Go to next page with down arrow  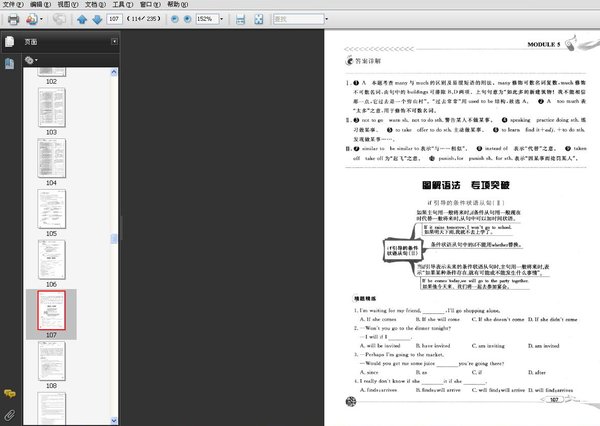[97, 19]
